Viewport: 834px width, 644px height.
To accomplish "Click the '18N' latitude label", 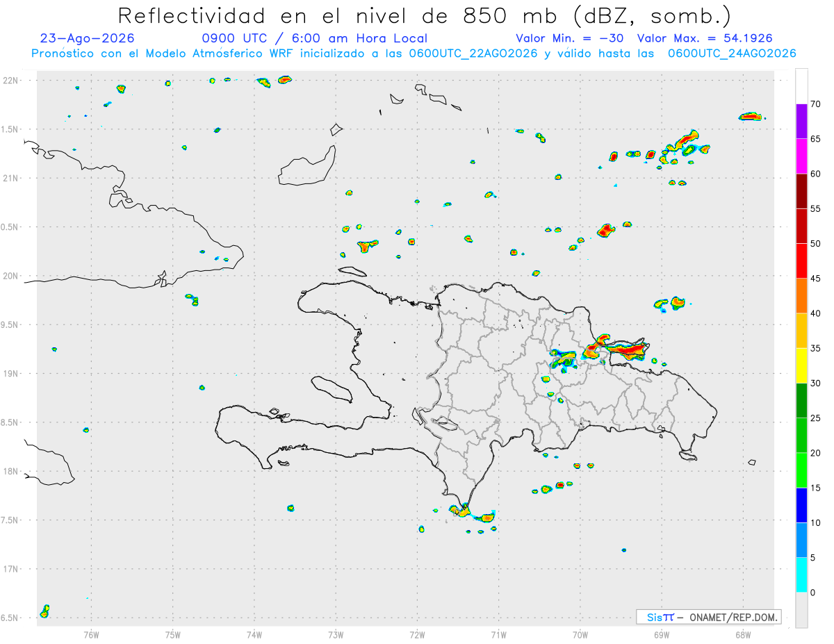I will [x=12, y=471].
